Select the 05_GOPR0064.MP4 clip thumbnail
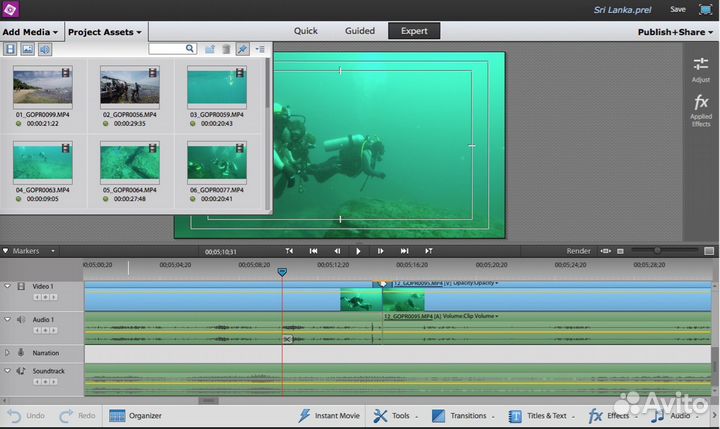Screen dimensions: 720x429 pyautogui.click(x=130, y=162)
